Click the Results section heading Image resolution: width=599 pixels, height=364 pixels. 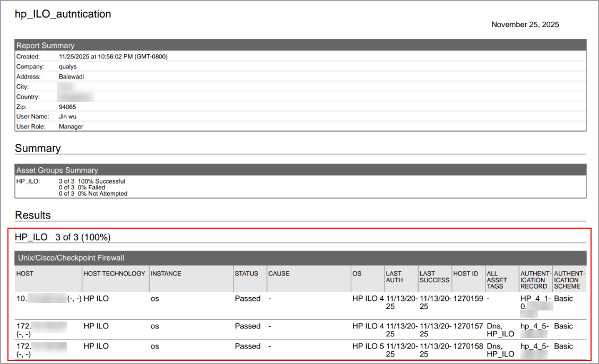[x=33, y=215]
